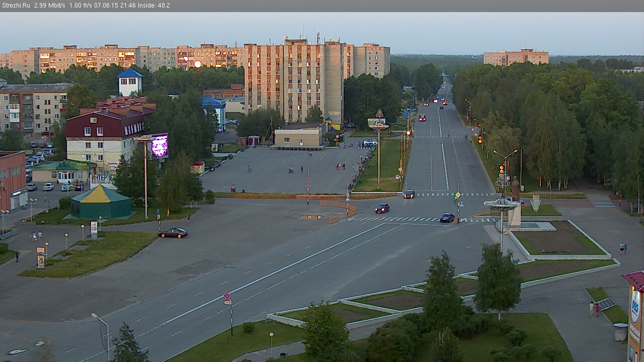Click the 21:46 time stamp

(x=129, y=6)
